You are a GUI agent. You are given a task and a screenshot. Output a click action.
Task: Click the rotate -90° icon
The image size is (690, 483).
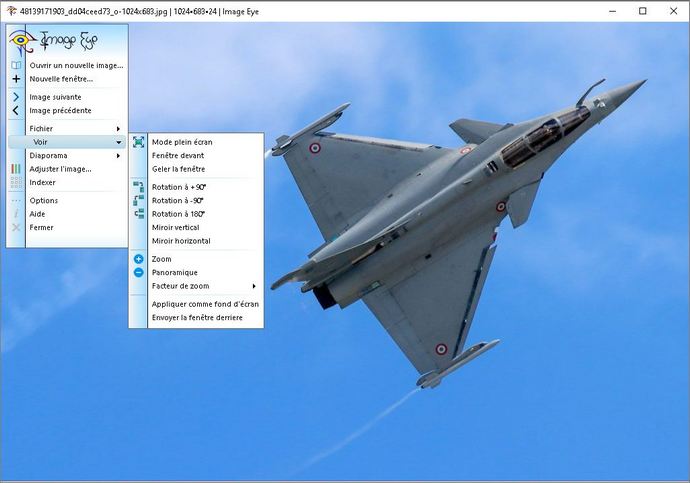tap(139, 200)
